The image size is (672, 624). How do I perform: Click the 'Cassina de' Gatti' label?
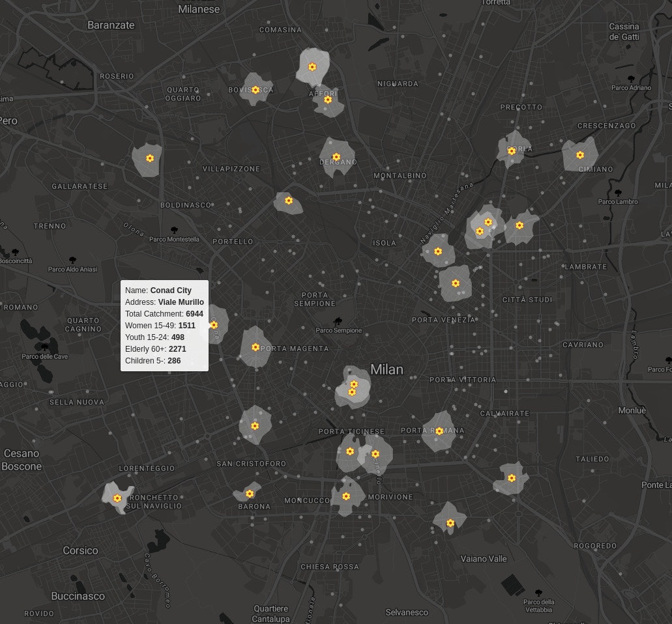(x=624, y=32)
